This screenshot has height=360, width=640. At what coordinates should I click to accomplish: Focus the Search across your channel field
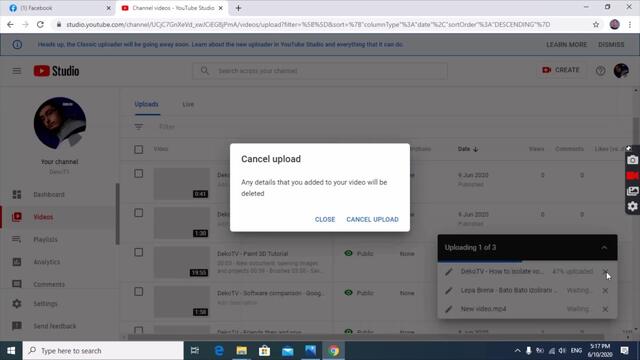[x=320, y=71]
